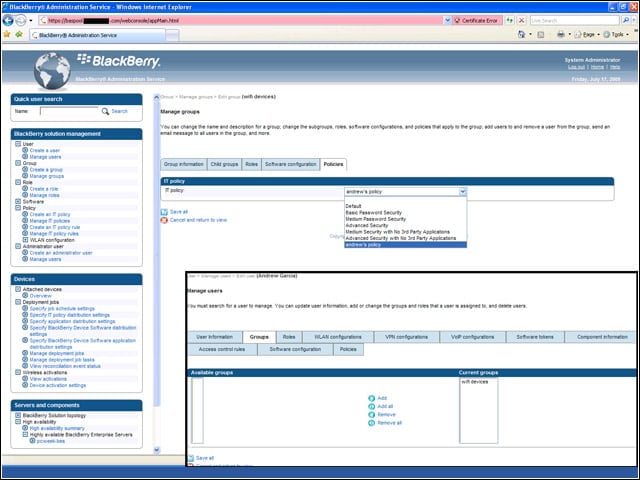The image size is (640, 480).
Task: Switch to the Child groups tab
Action: point(224,164)
